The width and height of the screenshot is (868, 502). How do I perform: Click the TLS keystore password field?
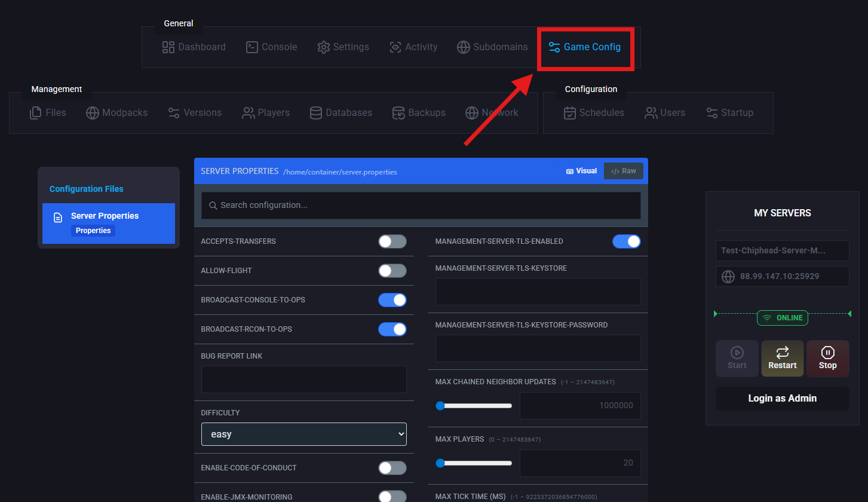pyautogui.click(x=538, y=348)
